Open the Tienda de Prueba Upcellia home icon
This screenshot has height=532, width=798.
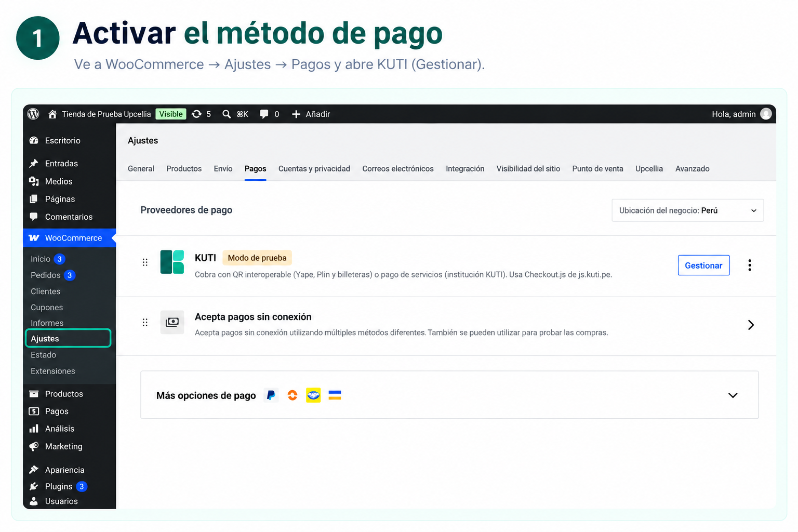52,114
